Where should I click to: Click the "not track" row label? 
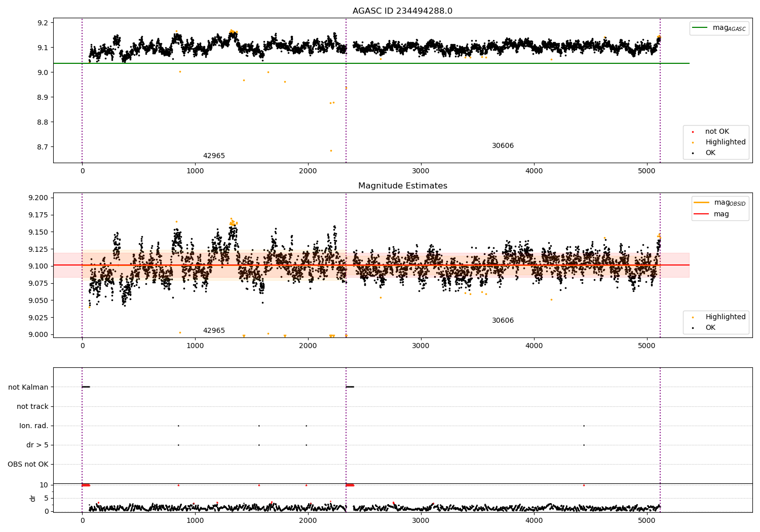click(x=32, y=406)
